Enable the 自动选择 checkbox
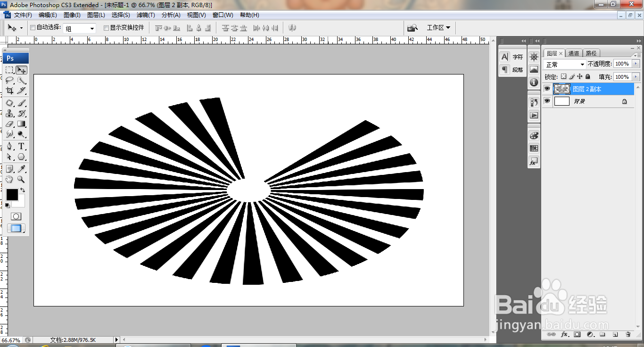The image size is (644, 347). pos(33,28)
